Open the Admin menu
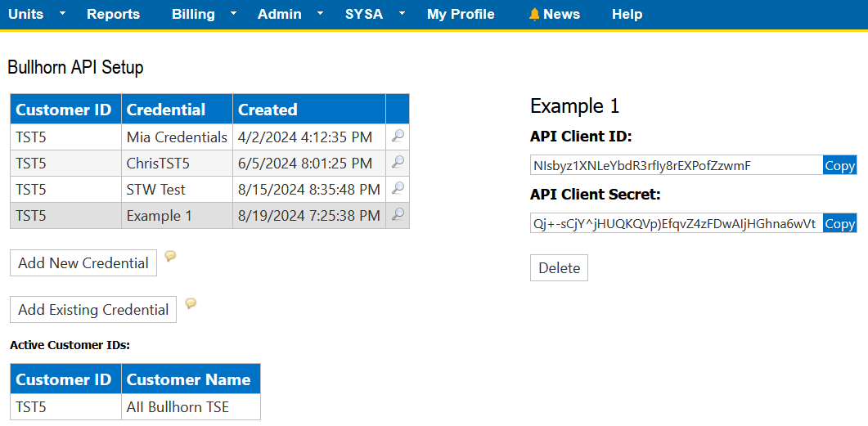The height and width of the screenshot is (426, 868). tap(280, 15)
